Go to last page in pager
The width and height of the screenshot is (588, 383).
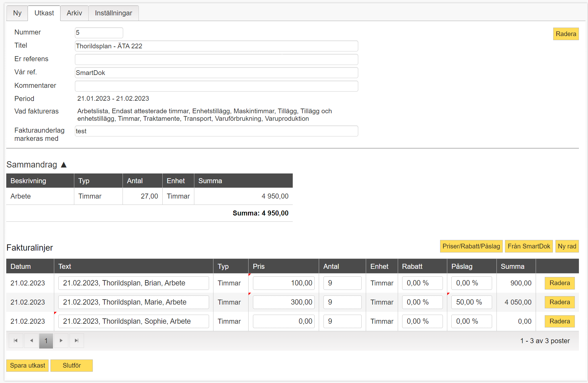76,341
